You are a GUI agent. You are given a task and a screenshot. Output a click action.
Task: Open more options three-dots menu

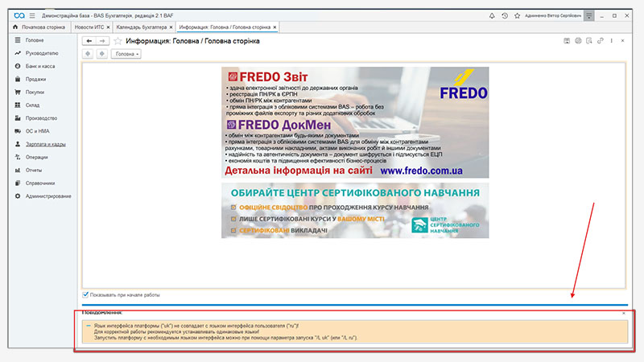tap(612, 41)
